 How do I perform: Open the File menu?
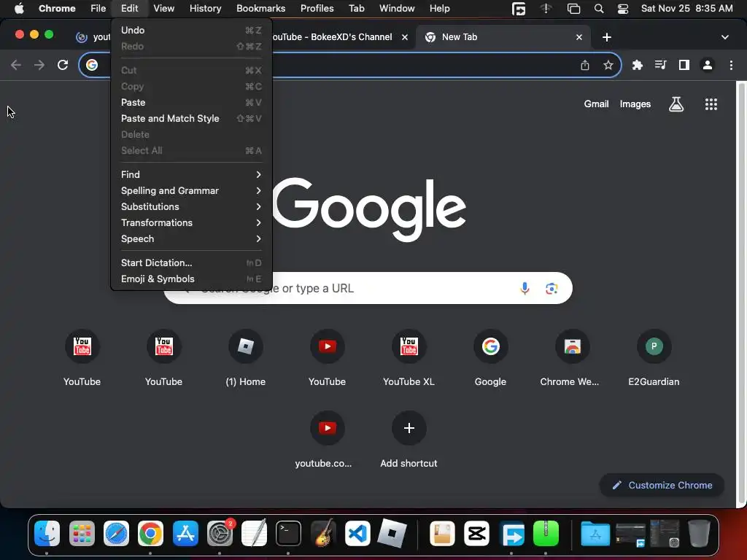click(98, 8)
